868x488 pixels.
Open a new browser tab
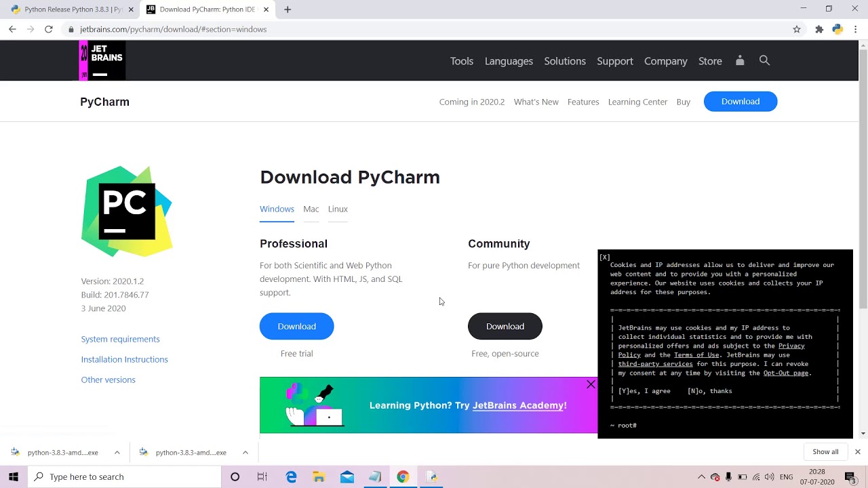pyautogui.click(x=288, y=9)
